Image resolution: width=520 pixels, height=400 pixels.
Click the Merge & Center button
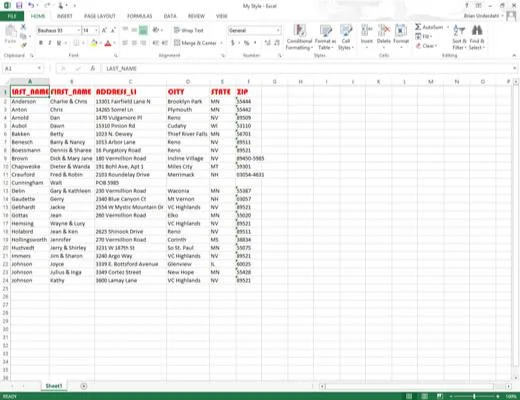pyautogui.click(x=195, y=43)
